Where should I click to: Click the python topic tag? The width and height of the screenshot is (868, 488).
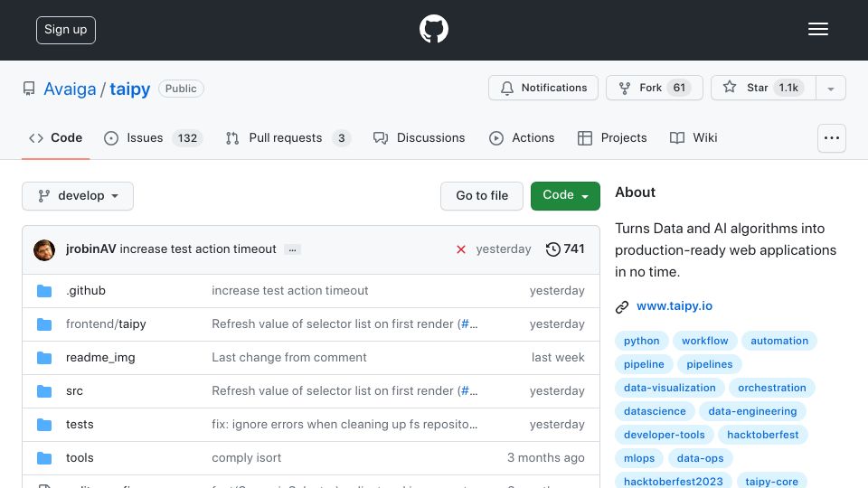pos(642,341)
